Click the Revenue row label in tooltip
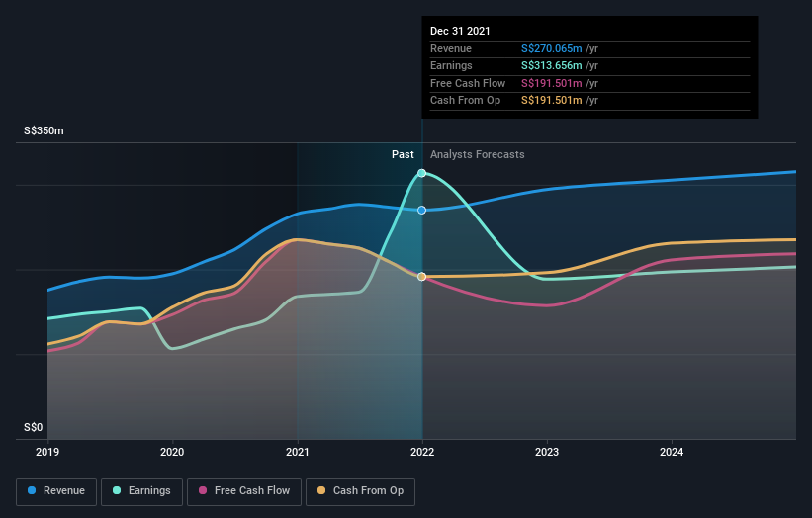The image size is (812, 518). (x=451, y=48)
